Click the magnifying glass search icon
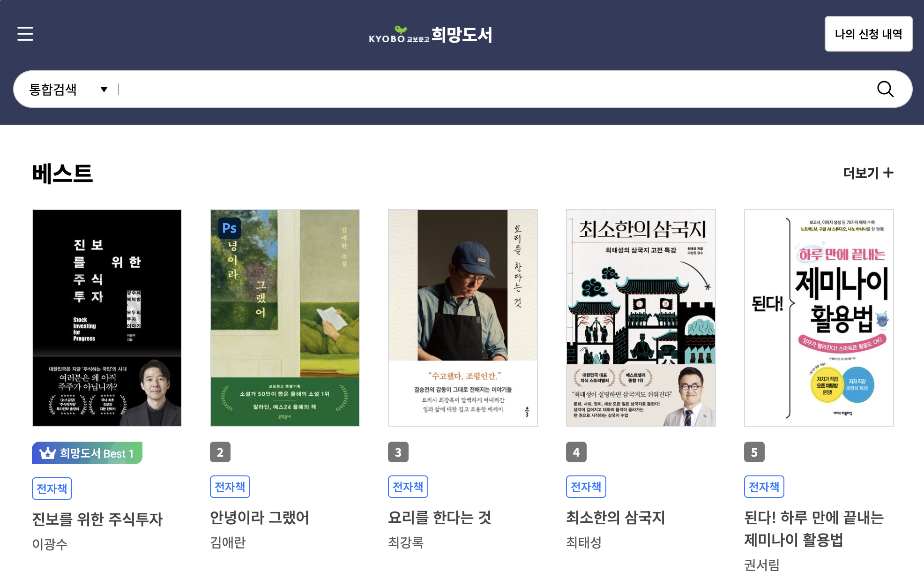This screenshot has height=587, width=924. tap(885, 89)
